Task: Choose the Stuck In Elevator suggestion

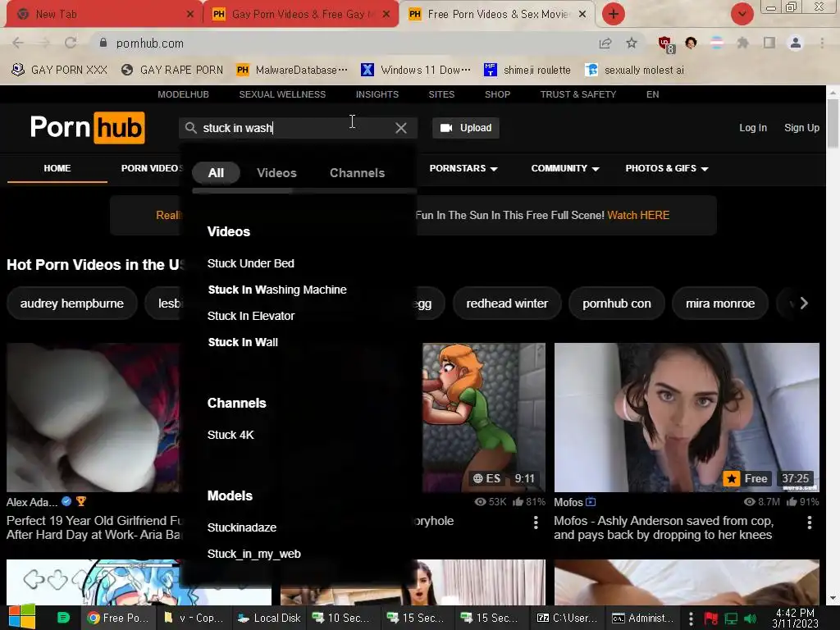Action: (251, 316)
